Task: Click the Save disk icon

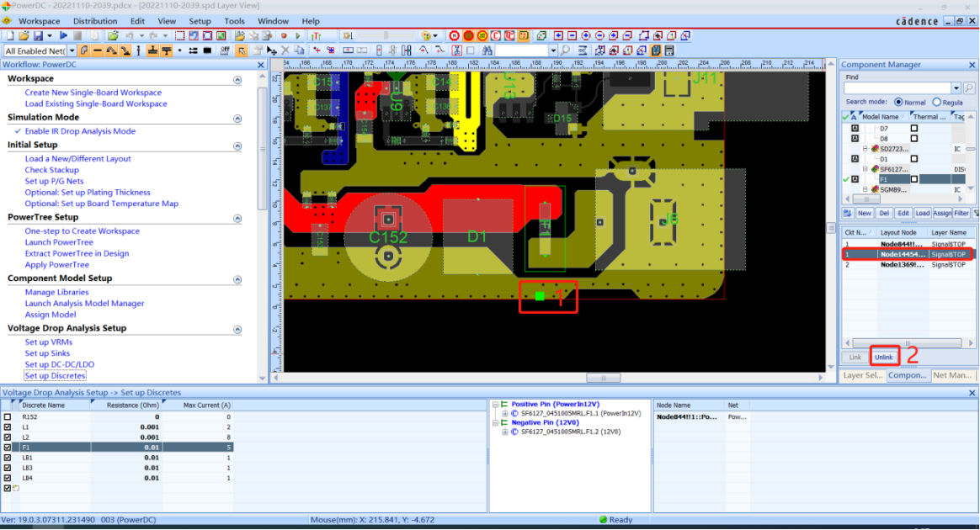Action: 38,35
